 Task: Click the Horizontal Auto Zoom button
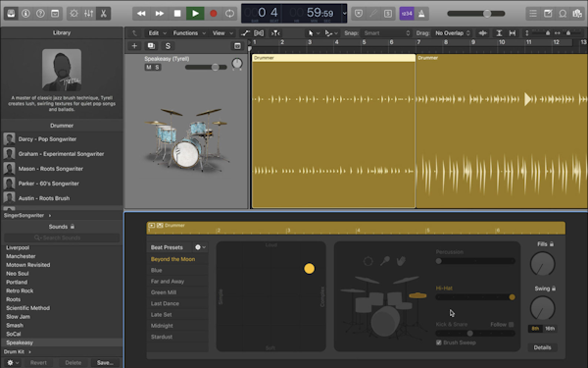tap(513, 33)
